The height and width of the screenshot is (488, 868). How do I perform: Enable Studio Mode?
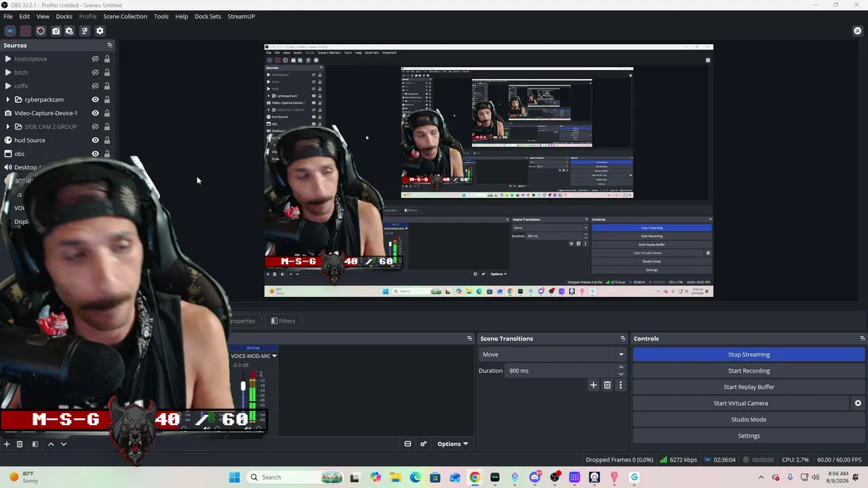749,420
